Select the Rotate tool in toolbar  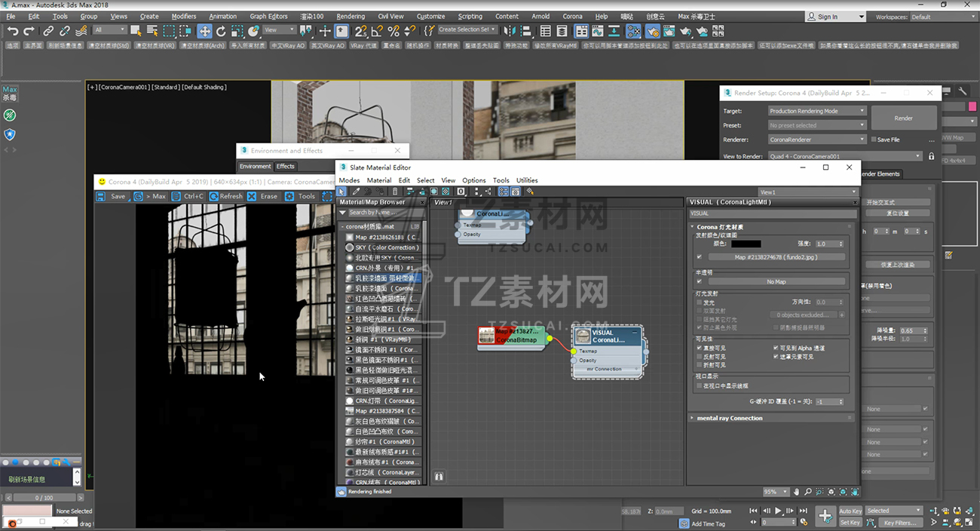(221, 31)
